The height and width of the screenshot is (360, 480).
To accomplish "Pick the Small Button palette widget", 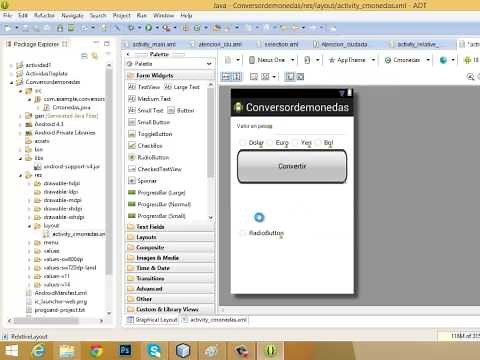I will (x=149, y=122).
